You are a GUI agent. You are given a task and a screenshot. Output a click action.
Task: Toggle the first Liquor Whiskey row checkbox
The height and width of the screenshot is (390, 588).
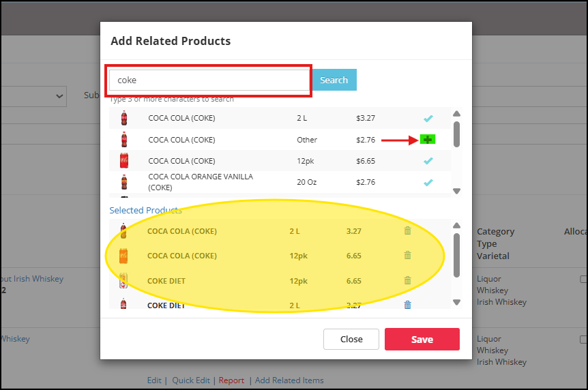click(x=583, y=279)
